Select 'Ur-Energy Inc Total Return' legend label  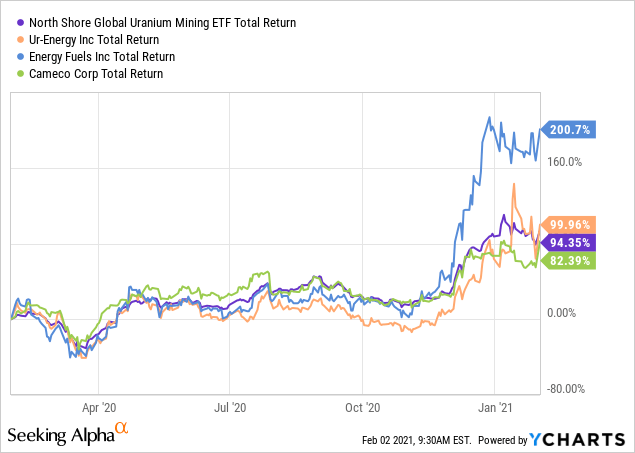pyautogui.click(x=94, y=40)
